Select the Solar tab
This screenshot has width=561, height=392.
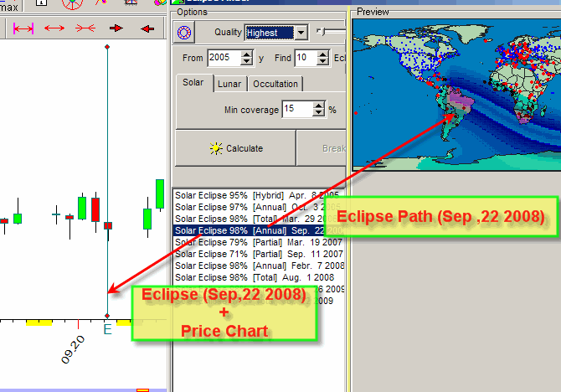193,83
